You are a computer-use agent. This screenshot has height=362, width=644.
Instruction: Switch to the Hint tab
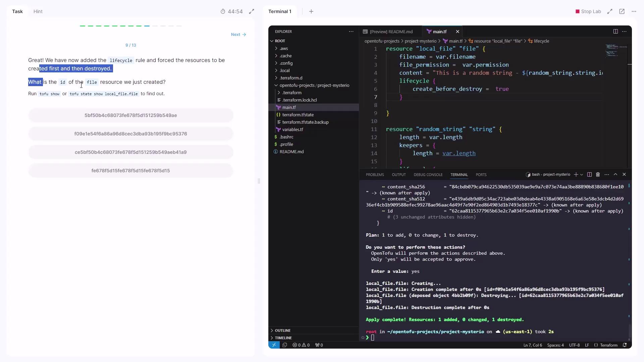(x=38, y=11)
